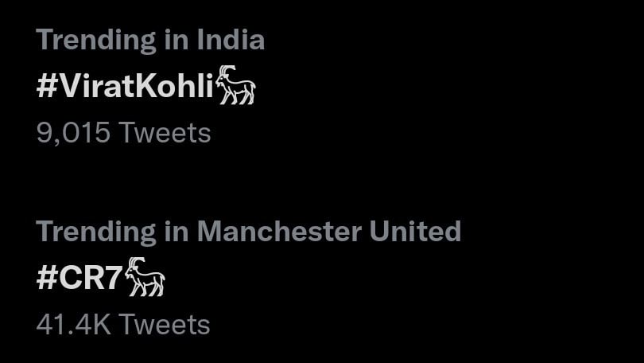The image size is (644, 363).
Task: Tap the number 9,015 under #ViratKohli
Action: (73, 133)
